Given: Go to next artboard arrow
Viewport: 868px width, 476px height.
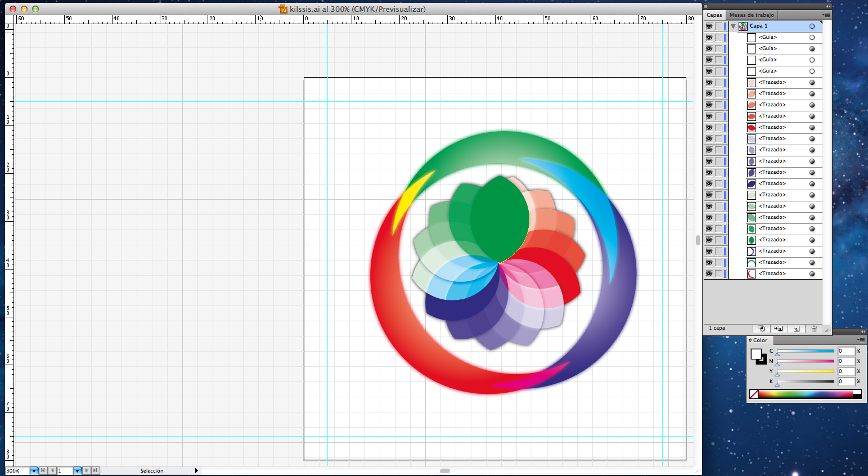Looking at the screenshot, I should coord(86,470).
